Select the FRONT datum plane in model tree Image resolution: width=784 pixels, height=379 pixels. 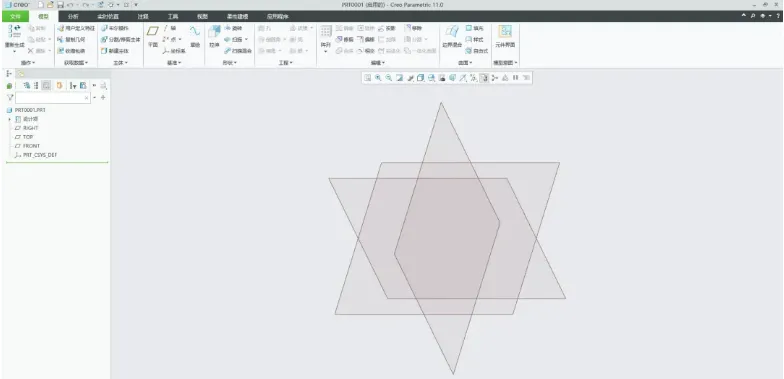click(x=28, y=146)
